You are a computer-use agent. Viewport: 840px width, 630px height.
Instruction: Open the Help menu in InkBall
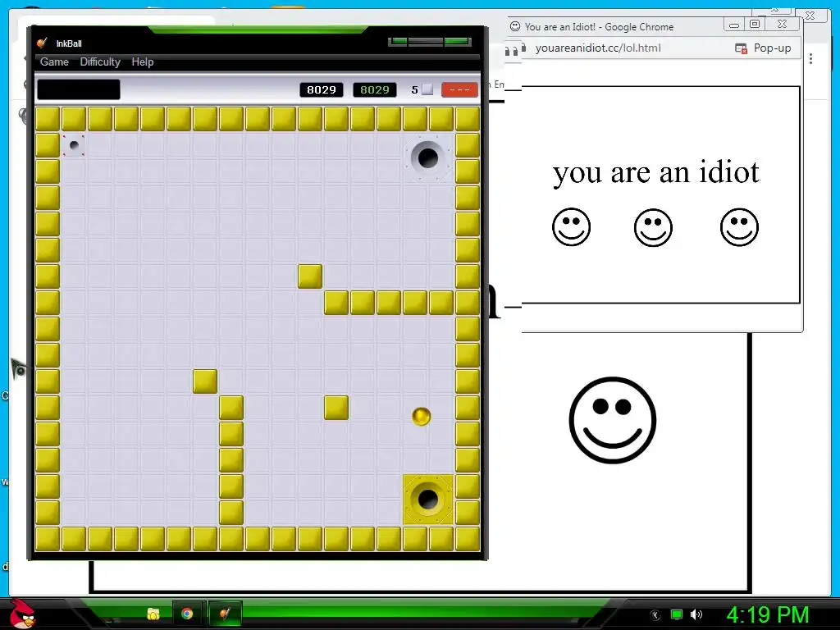click(143, 62)
